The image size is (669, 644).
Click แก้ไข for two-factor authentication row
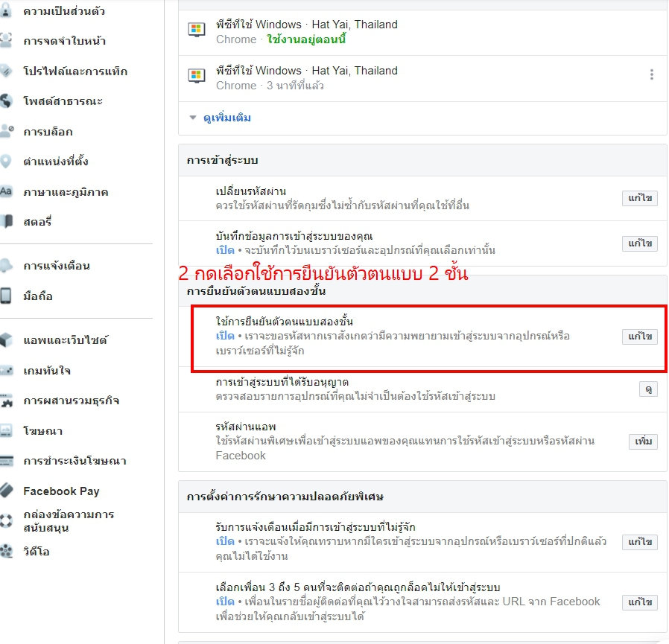click(x=639, y=337)
